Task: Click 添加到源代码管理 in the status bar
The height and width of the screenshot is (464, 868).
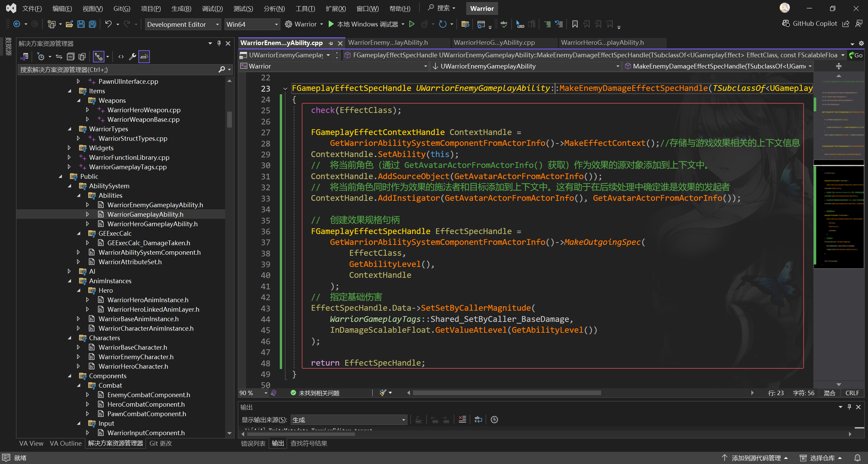Action: pos(755,458)
